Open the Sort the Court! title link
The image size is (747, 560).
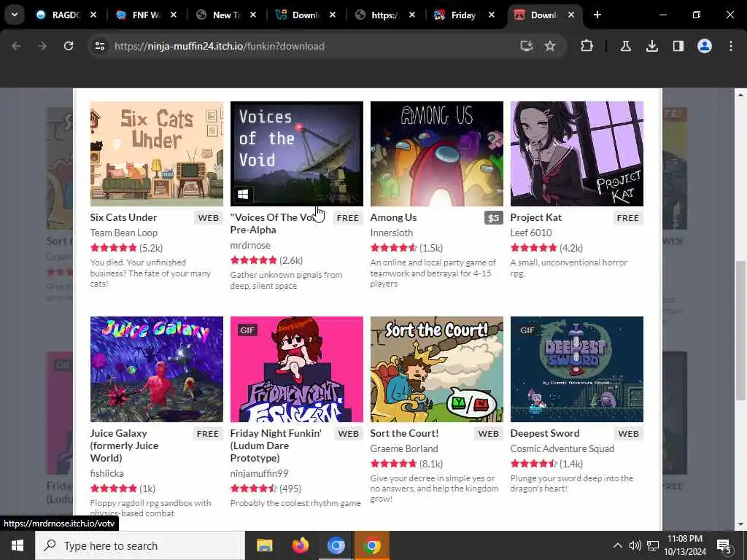[x=404, y=433]
